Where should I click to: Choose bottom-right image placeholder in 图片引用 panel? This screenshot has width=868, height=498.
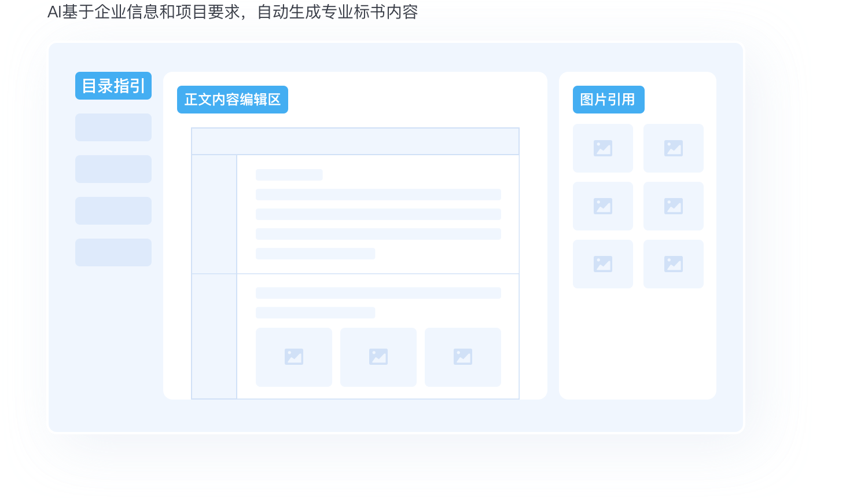click(674, 264)
